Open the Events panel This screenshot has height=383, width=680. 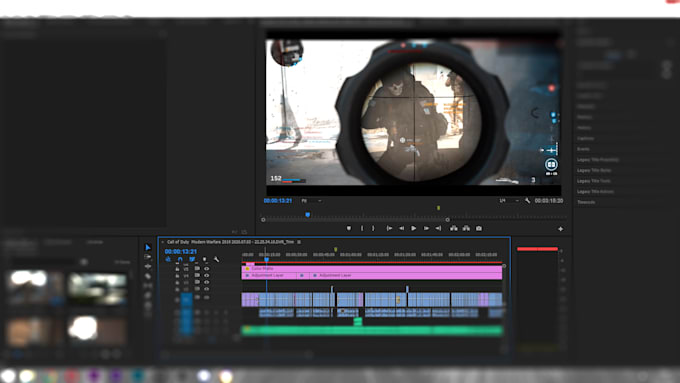pyautogui.click(x=583, y=149)
